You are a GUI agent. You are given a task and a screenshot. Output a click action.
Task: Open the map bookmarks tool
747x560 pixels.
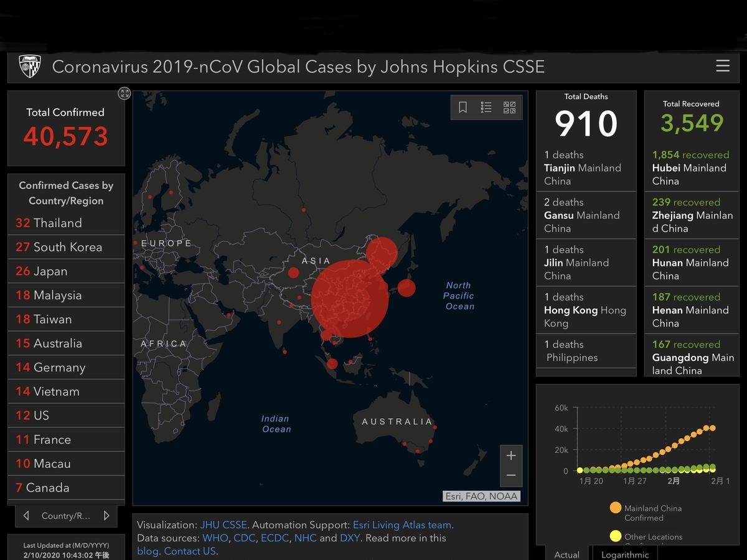tap(463, 108)
